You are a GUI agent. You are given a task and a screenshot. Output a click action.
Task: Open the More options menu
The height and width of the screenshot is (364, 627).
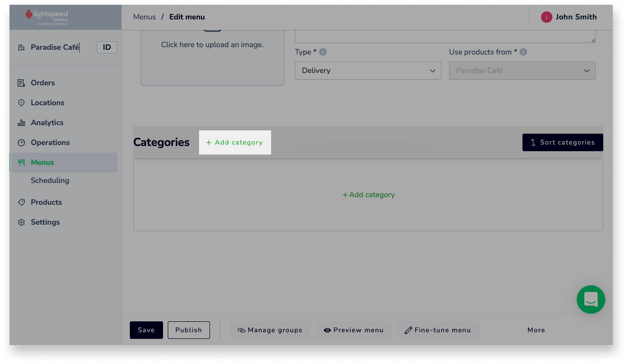(x=536, y=330)
